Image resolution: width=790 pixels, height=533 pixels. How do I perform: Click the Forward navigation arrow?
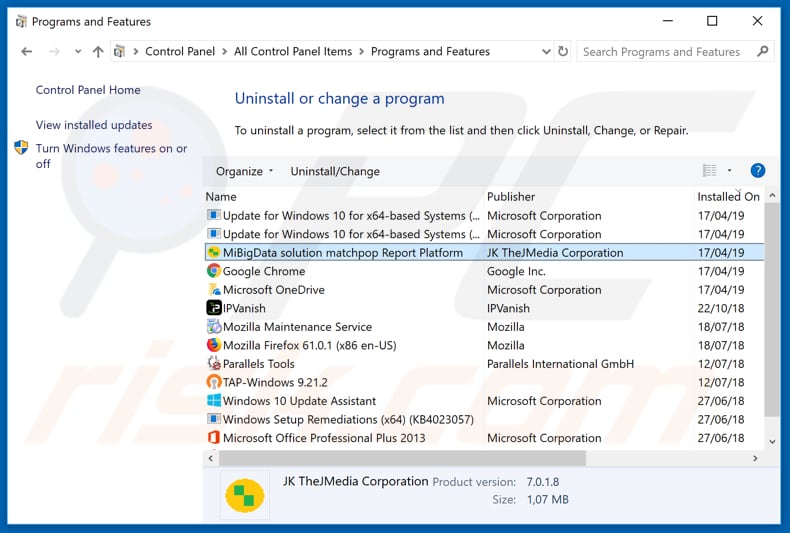(x=54, y=51)
